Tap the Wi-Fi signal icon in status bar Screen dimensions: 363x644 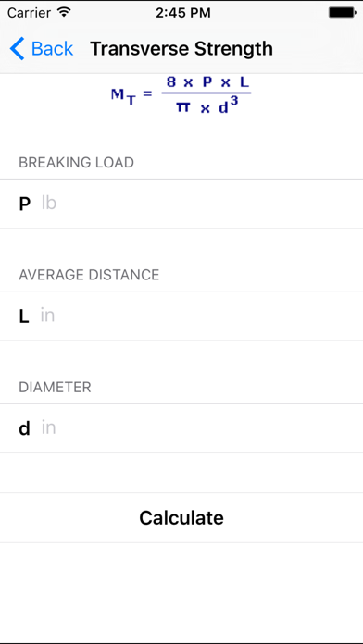pyautogui.click(x=63, y=12)
